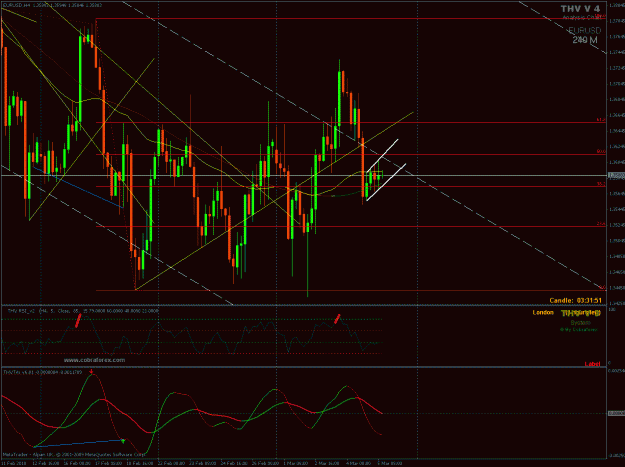Click the MetaTrader copyright text
The image size is (625, 467).
coord(75,454)
